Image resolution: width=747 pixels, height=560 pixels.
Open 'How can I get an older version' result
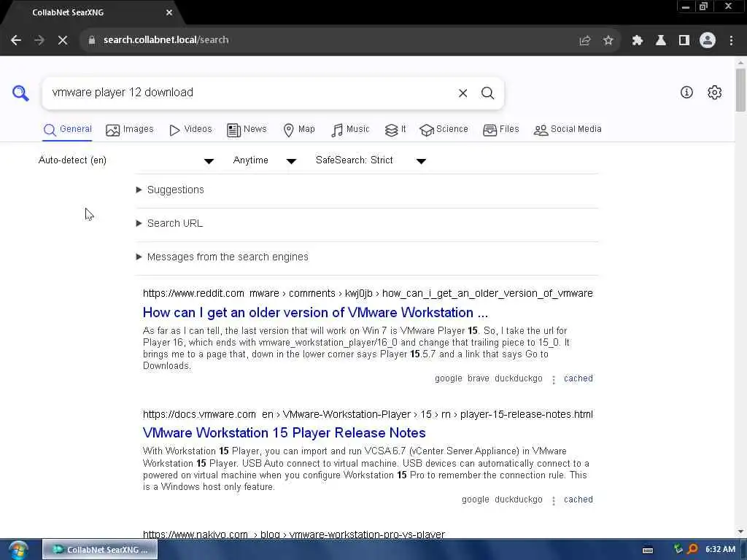click(315, 313)
